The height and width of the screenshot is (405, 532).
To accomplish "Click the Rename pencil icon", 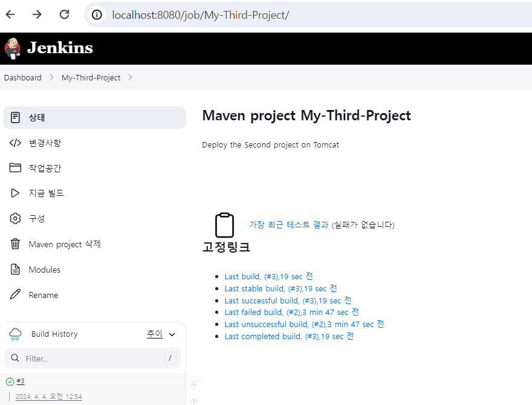I will tap(15, 294).
